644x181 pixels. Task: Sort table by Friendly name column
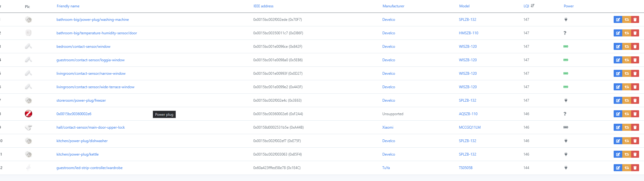click(68, 6)
